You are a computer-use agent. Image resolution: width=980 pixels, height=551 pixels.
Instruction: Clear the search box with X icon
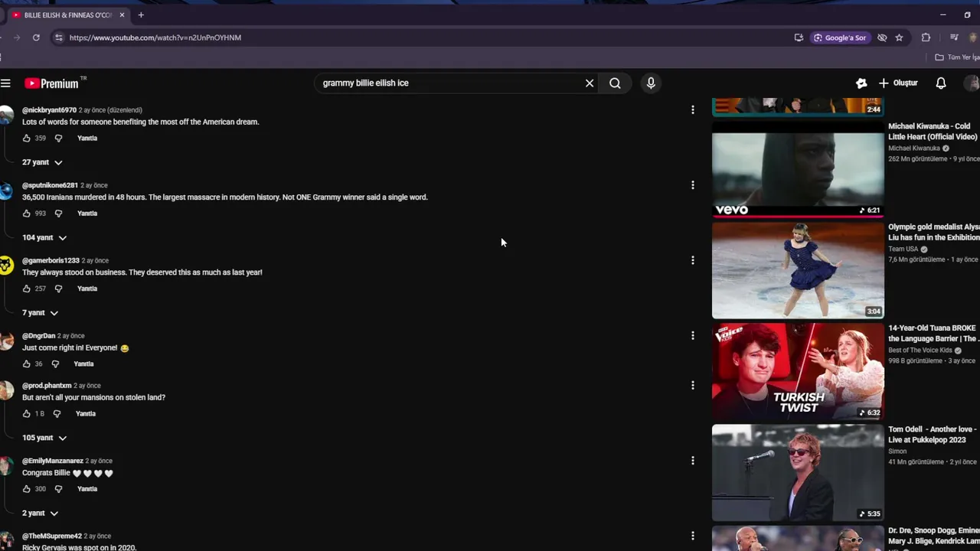tap(590, 83)
